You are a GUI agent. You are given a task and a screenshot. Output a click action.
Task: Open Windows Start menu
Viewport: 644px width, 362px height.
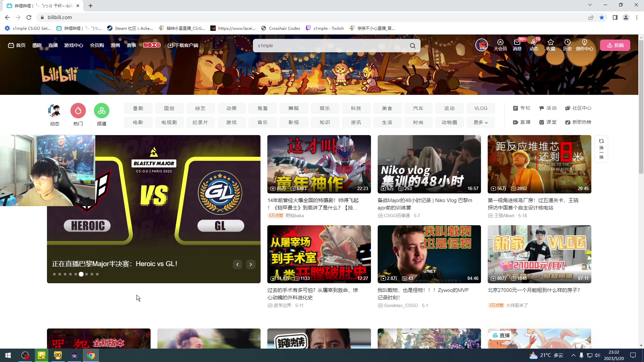pos(8,355)
